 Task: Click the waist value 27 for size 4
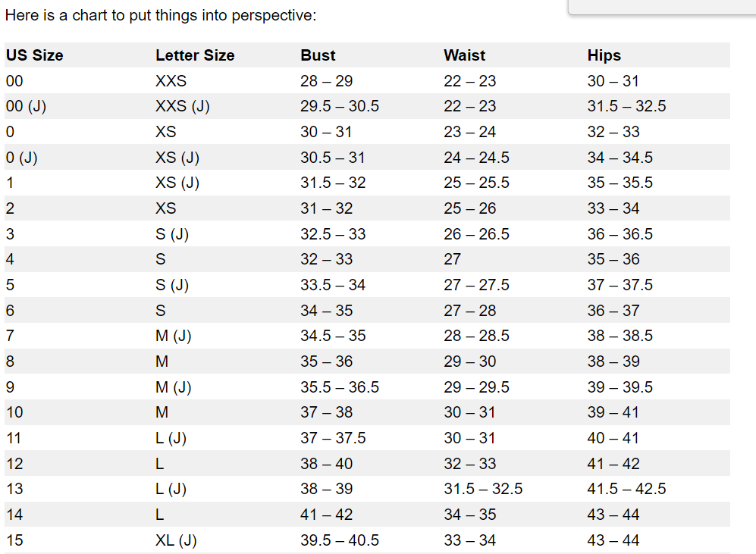[x=452, y=259]
